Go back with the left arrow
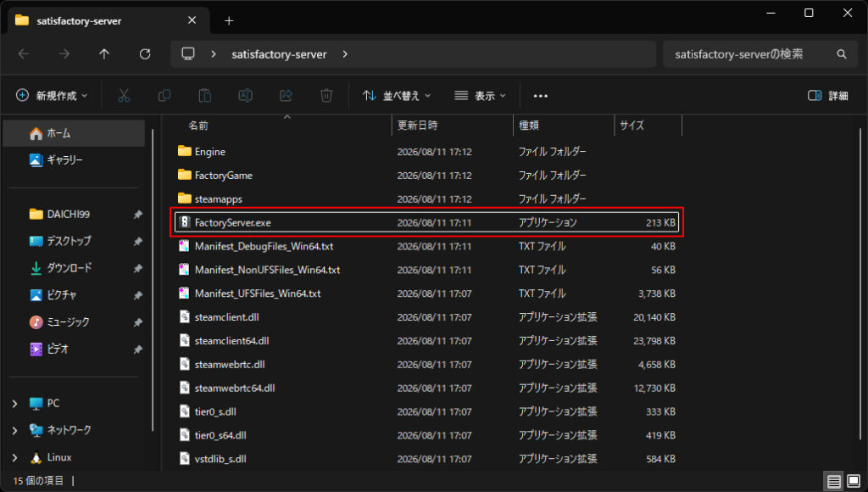Screen dimensions: 868x492 pyautogui.click(x=24, y=53)
